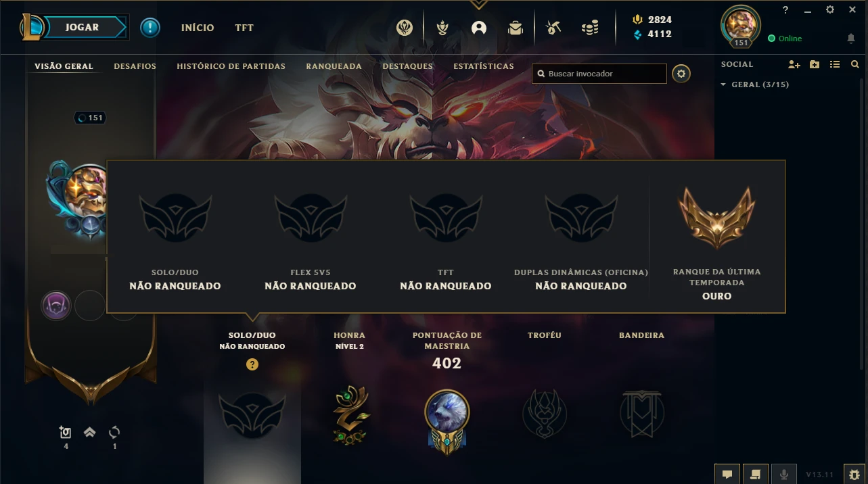Screen dimensions: 868x484
Task: Expand the Solo/Duo rank question mark
Action: 252,364
